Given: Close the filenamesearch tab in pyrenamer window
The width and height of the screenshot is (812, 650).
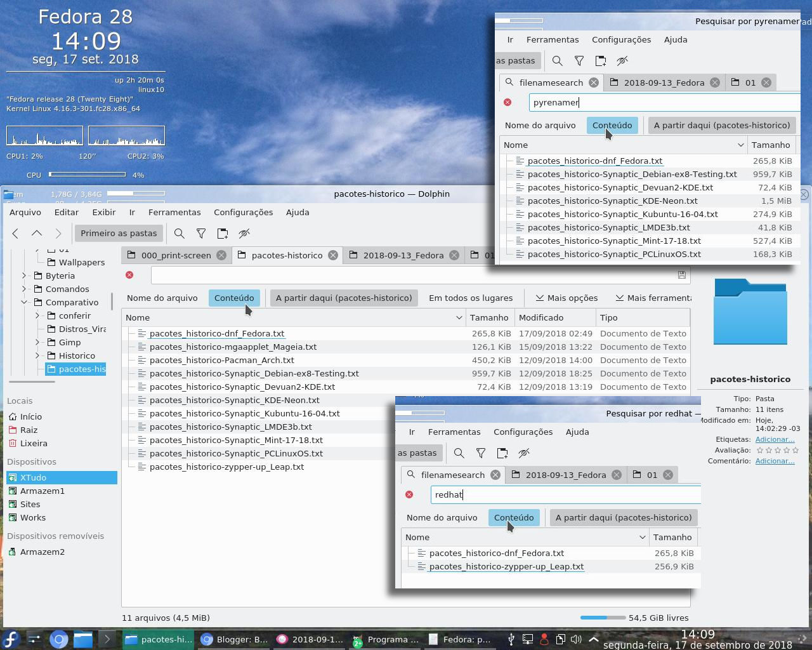Looking at the screenshot, I should tap(593, 83).
